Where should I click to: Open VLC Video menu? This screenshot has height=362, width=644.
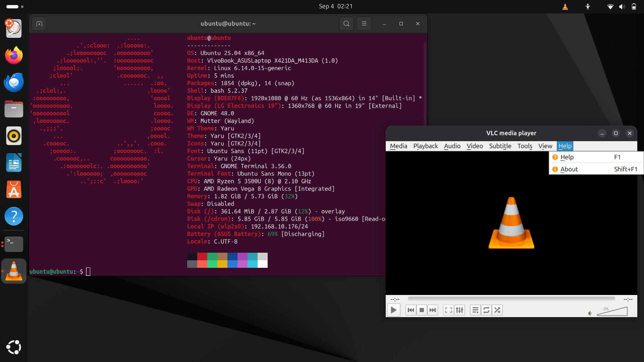pyautogui.click(x=475, y=146)
